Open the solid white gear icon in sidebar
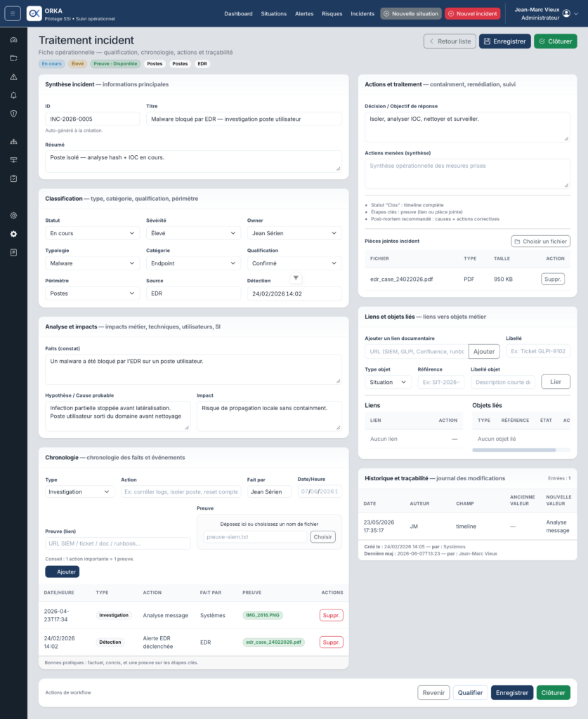Image resolution: width=588 pixels, height=719 pixels. [x=14, y=234]
